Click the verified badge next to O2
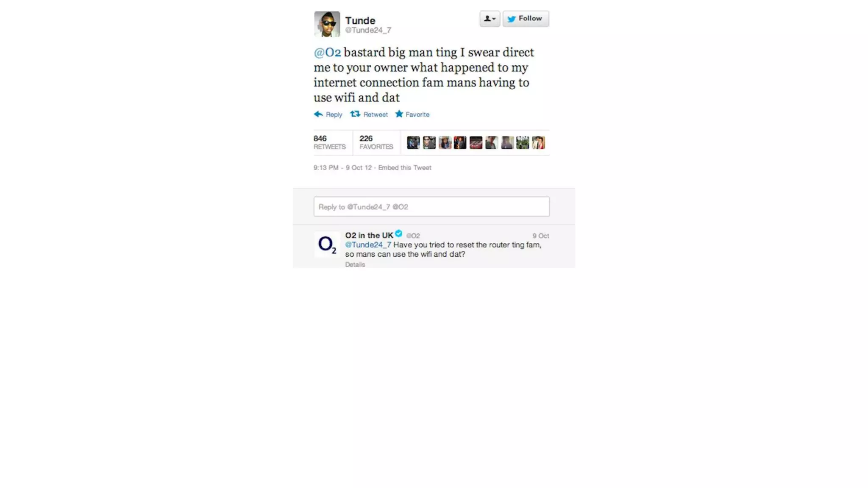This screenshot has height=488, width=868. click(398, 233)
